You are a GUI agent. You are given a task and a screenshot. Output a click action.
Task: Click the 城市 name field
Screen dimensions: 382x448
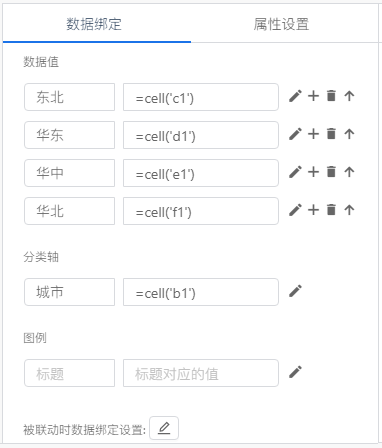tap(69, 292)
